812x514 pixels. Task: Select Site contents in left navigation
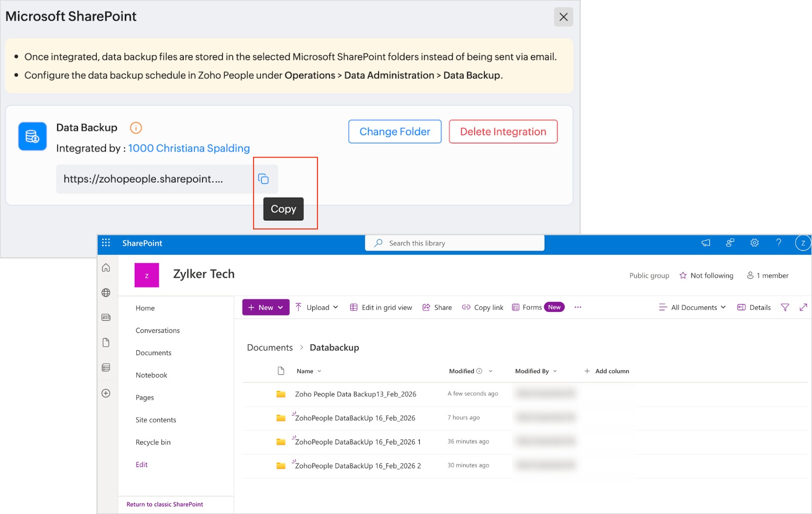[156, 420]
